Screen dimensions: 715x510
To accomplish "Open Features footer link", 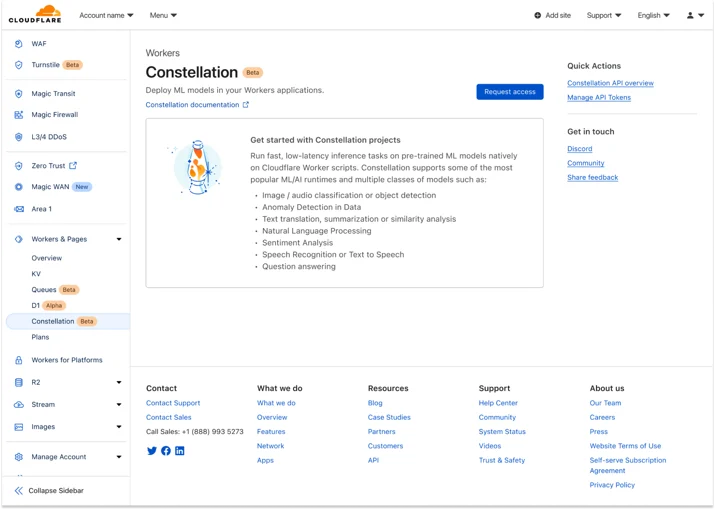I will coord(271,432).
